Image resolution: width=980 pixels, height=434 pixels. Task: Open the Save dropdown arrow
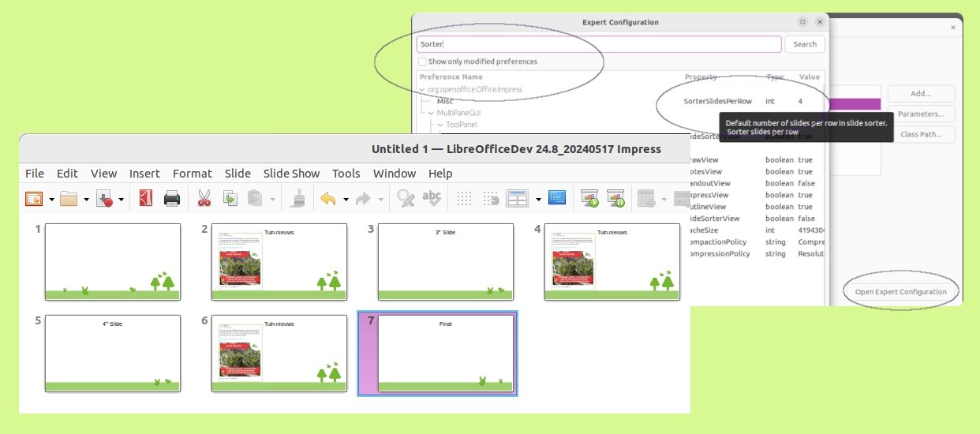pos(122,200)
